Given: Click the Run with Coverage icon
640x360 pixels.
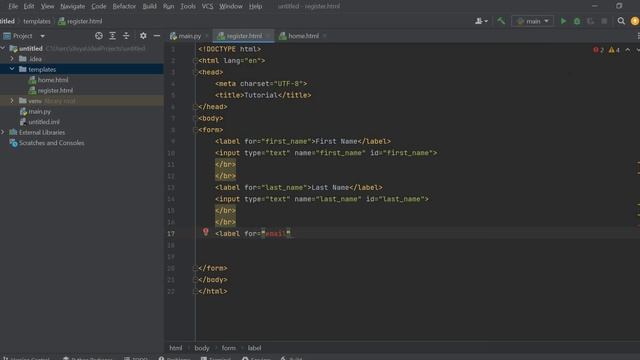Looking at the screenshot, I should click(x=590, y=21).
